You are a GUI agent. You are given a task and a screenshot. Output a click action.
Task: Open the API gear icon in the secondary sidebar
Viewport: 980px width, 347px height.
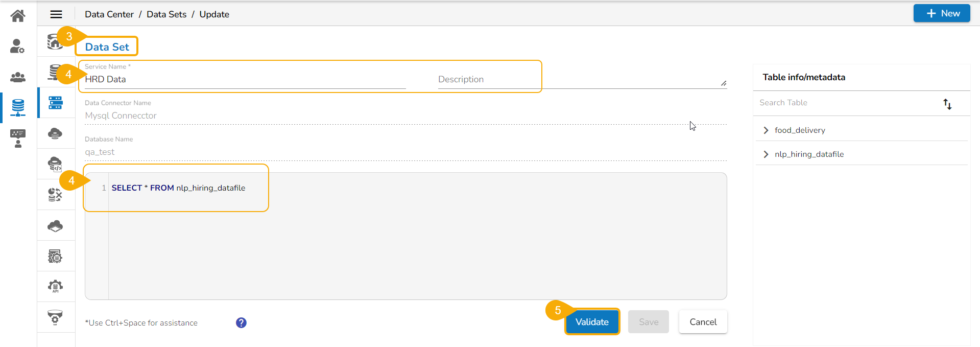click(55, 286)
